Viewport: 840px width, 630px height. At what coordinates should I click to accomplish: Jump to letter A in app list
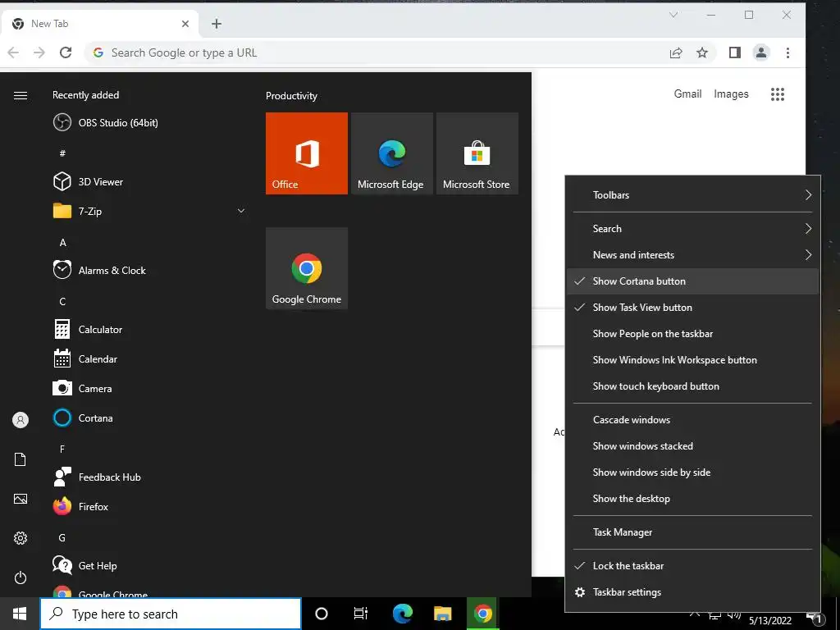click(x=62, y=243)
